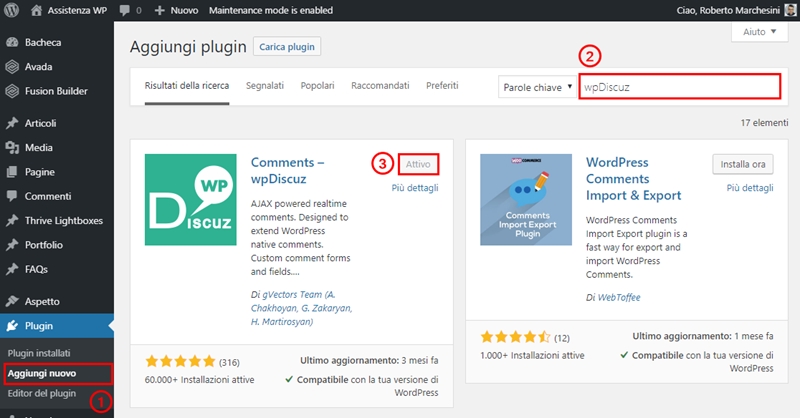Open Aspetto in the sidebar
This screenshot has height=418, width=800.
click(x=42, y=301)
